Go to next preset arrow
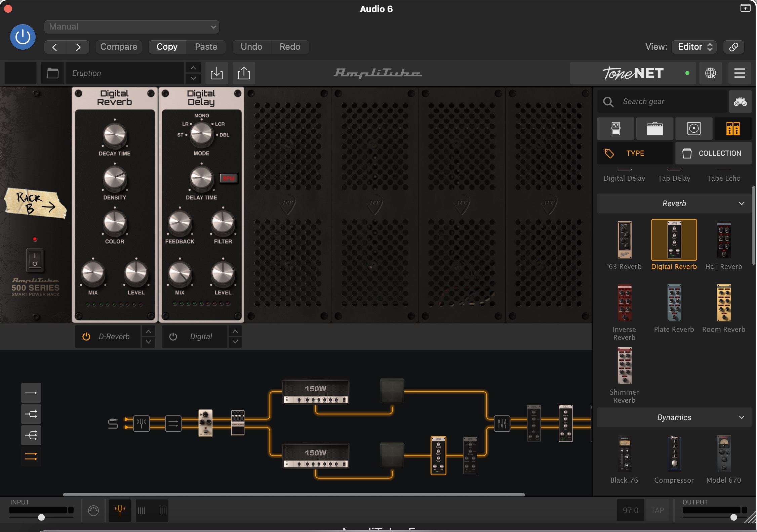 point(78,47)
